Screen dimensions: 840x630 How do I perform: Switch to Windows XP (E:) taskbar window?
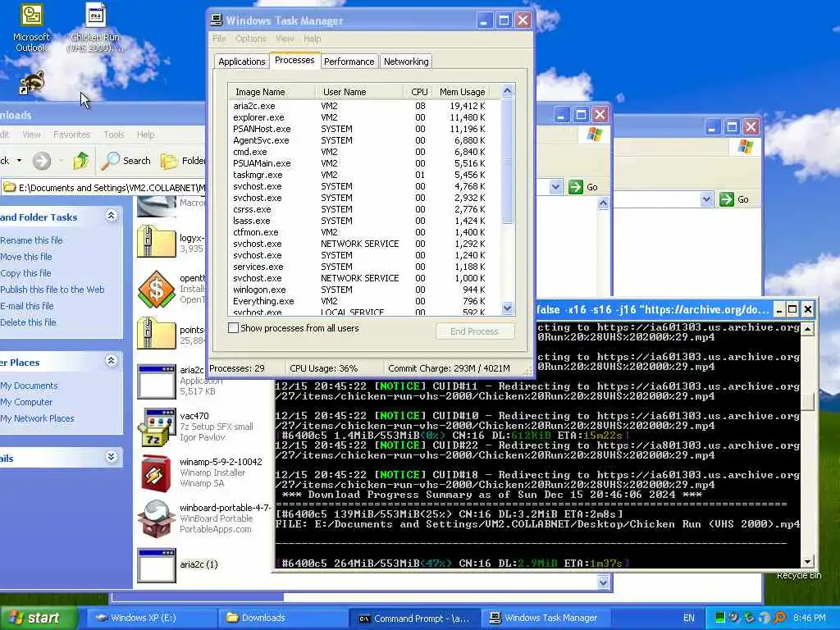click(x=151, y=618)
